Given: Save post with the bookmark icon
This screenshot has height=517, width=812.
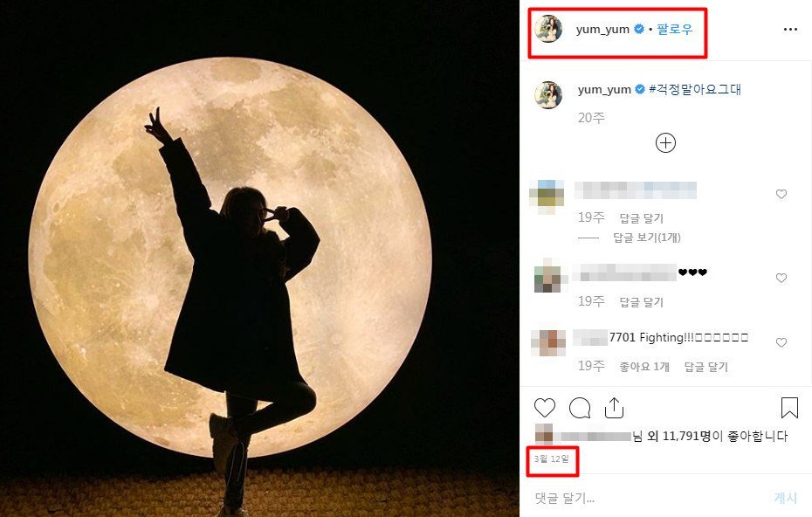Looking at the screenshot, I should coord(789,407).
